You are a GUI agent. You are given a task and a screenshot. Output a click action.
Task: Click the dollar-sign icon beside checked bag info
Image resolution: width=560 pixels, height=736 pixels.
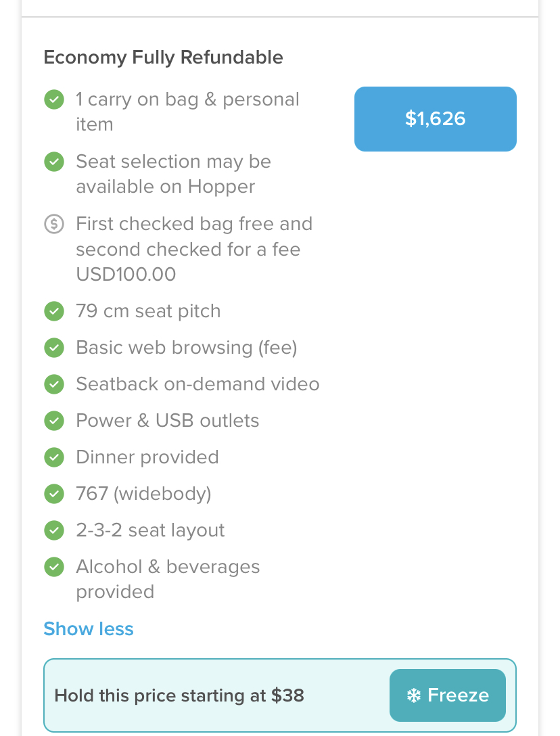(53, 224)
